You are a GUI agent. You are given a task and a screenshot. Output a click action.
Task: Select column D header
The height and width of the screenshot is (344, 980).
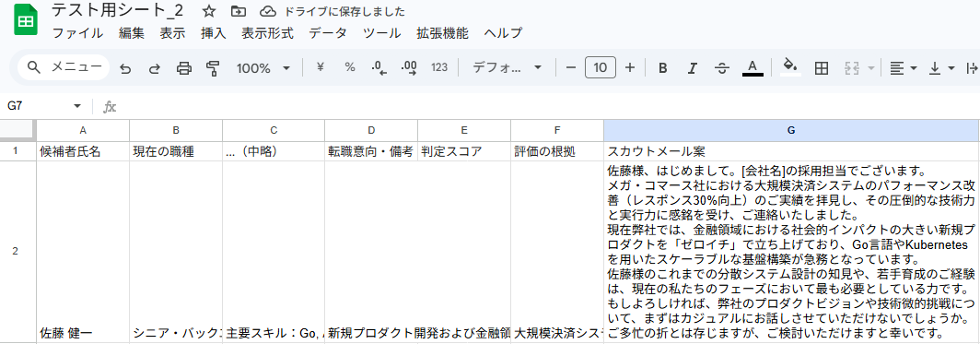(371, 130)
